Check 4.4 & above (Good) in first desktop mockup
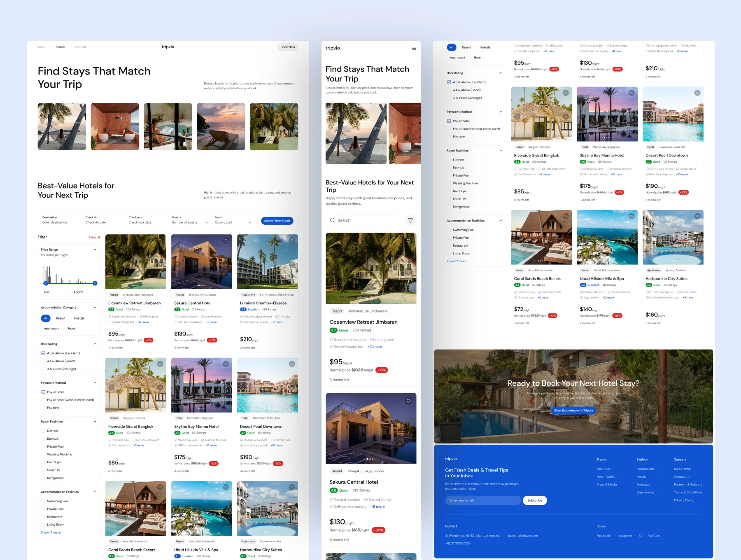Viewport: 741px width, 560px height. point(43,361)
